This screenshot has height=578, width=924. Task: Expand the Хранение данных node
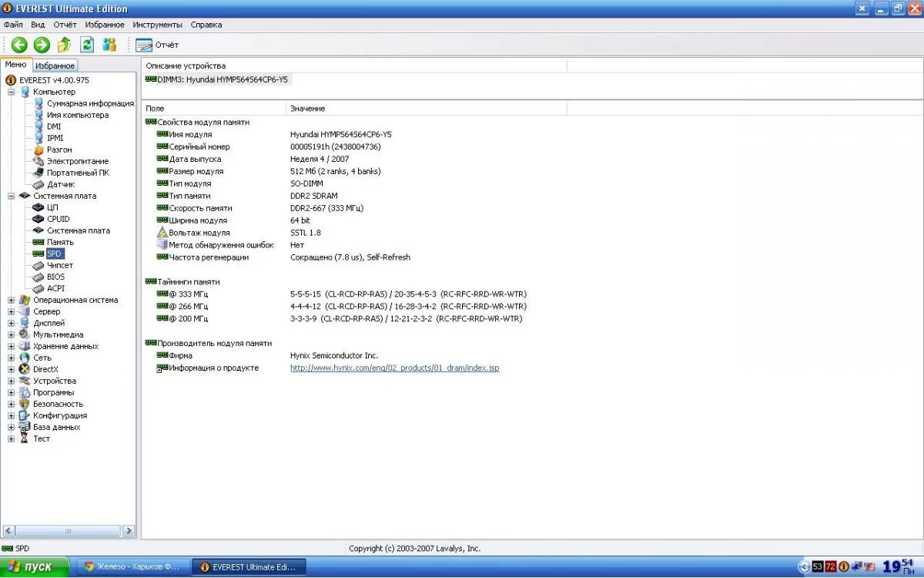click(12, 346)
